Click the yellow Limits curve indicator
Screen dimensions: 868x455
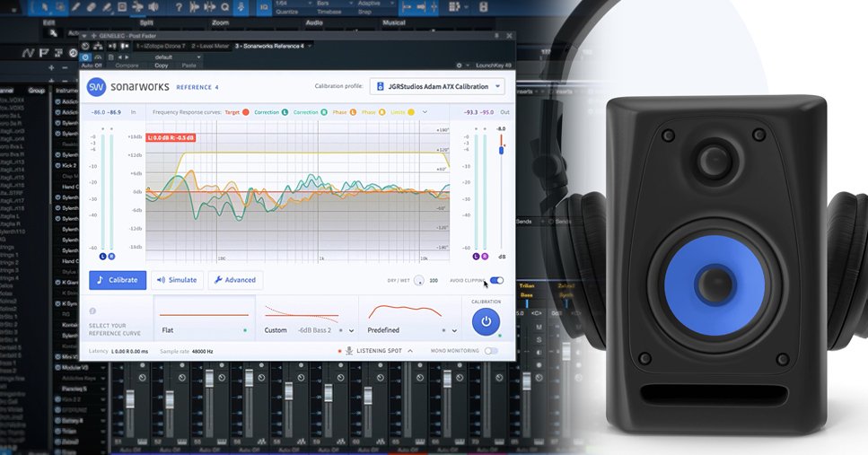coord(411,112)
